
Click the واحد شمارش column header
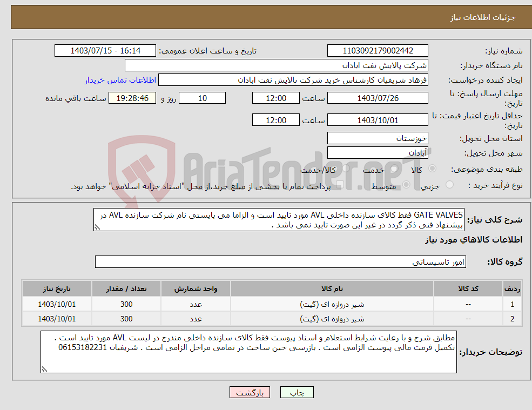tap(196, 289)
